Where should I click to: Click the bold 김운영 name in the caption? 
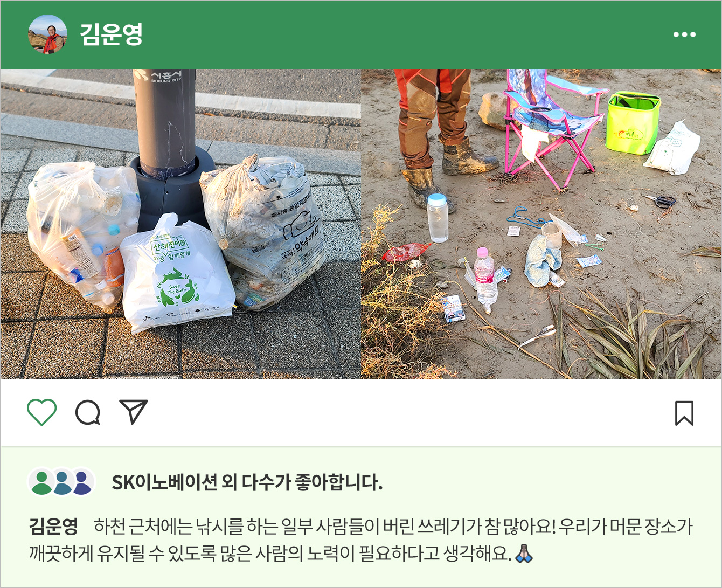53,526
